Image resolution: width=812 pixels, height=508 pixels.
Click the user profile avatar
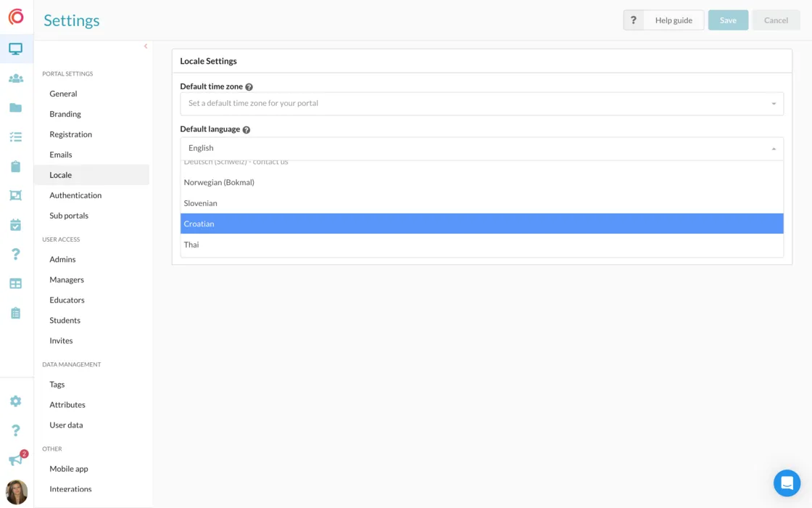point(17,492)
